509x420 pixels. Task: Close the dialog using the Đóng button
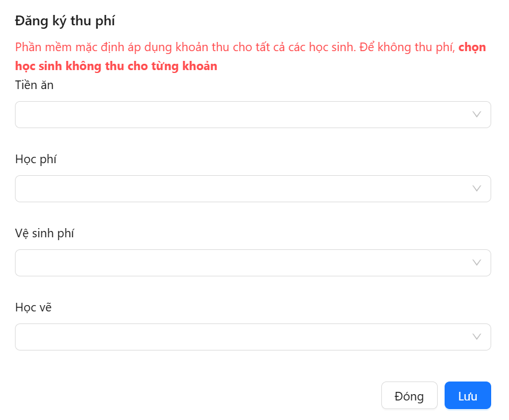409,396
